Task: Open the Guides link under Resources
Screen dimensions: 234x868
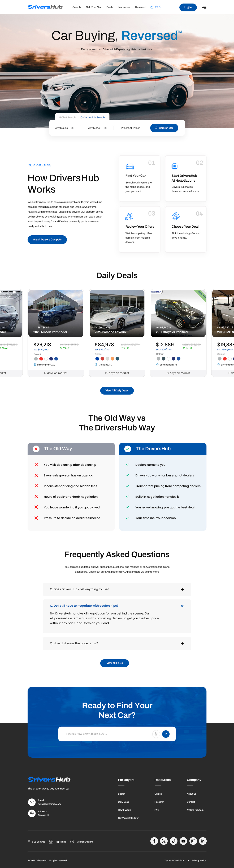Action: click(x=158, y=794)
